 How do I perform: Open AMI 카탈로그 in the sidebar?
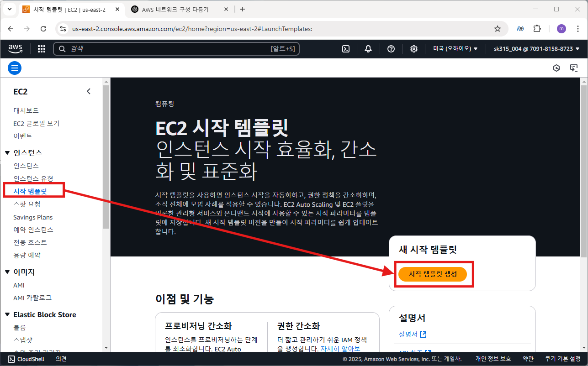32,298
